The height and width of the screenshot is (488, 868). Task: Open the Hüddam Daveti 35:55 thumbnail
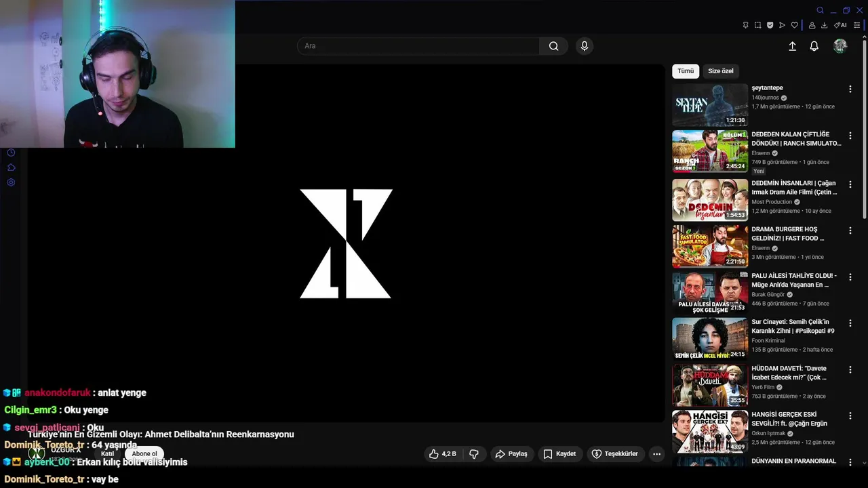(710, 386)
